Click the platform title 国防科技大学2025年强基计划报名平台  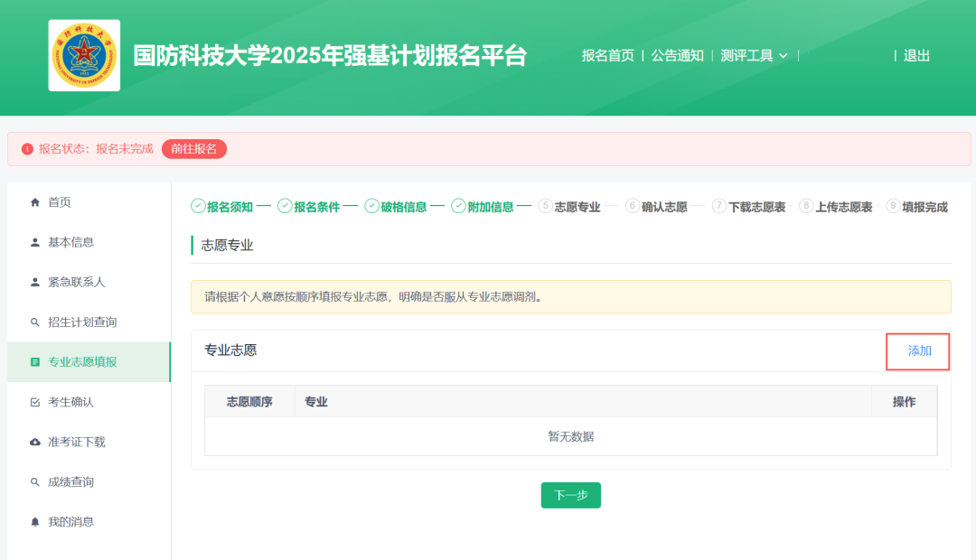point(330,55)
